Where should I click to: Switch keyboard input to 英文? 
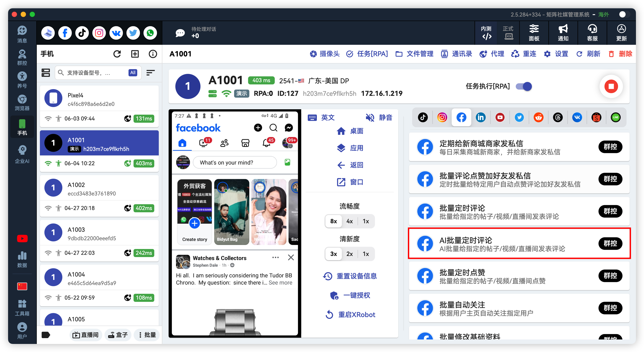tap(321, 118)
